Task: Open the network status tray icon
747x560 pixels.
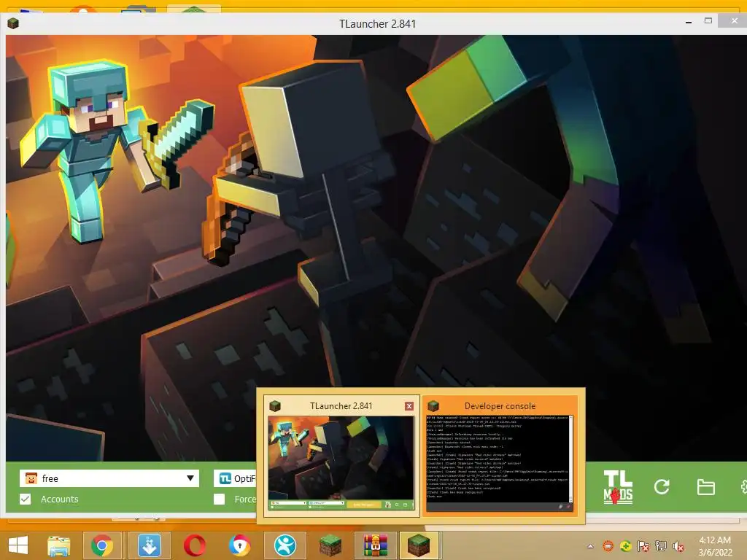Action: (x=661, y=545)
